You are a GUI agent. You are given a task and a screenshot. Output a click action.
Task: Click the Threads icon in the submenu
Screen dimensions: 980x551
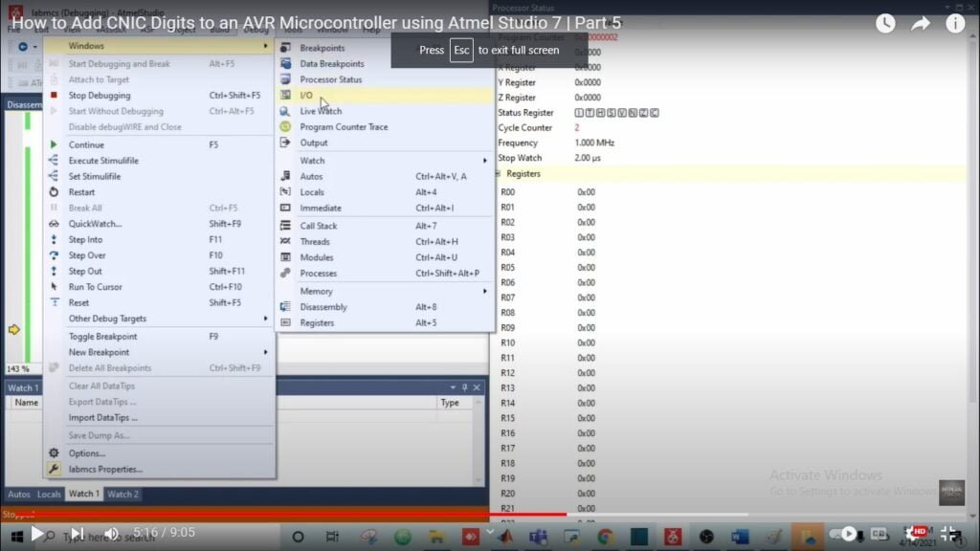coord(285,241)
